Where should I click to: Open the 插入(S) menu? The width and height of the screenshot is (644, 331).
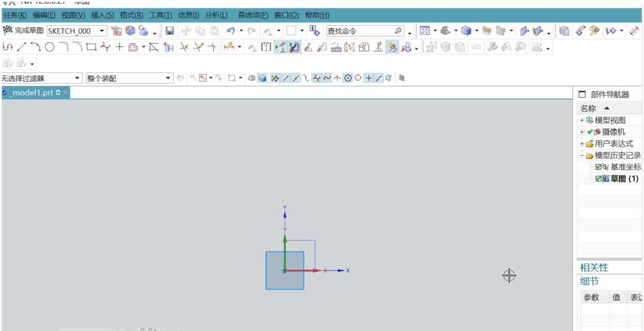(x=102, y=15)
